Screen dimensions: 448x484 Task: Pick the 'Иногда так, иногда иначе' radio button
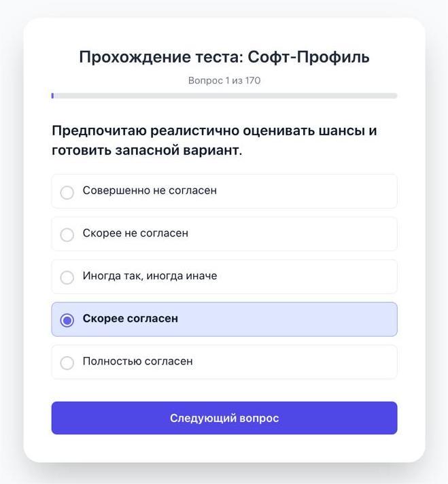point(67,277)
